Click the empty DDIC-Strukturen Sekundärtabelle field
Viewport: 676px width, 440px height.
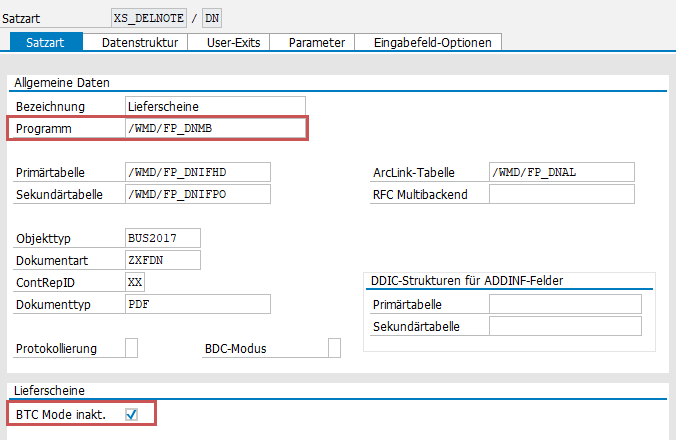pyautogui.click(x=565, y=326)
